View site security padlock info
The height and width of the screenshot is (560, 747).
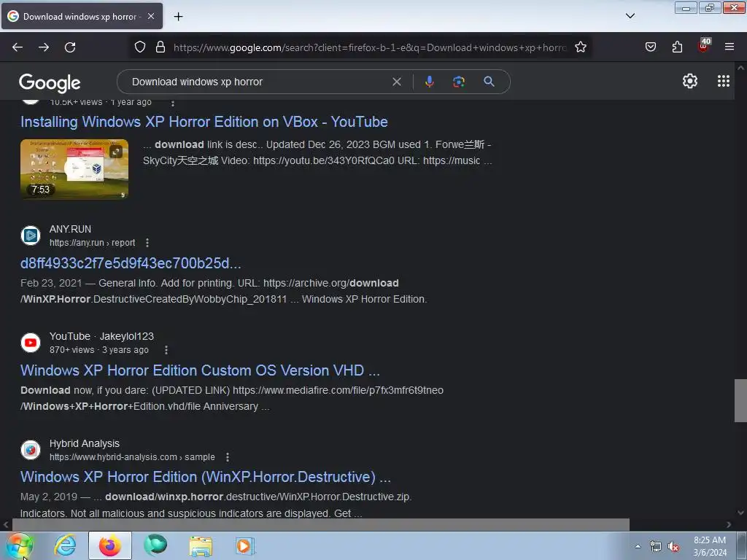[x=160, y=47]
